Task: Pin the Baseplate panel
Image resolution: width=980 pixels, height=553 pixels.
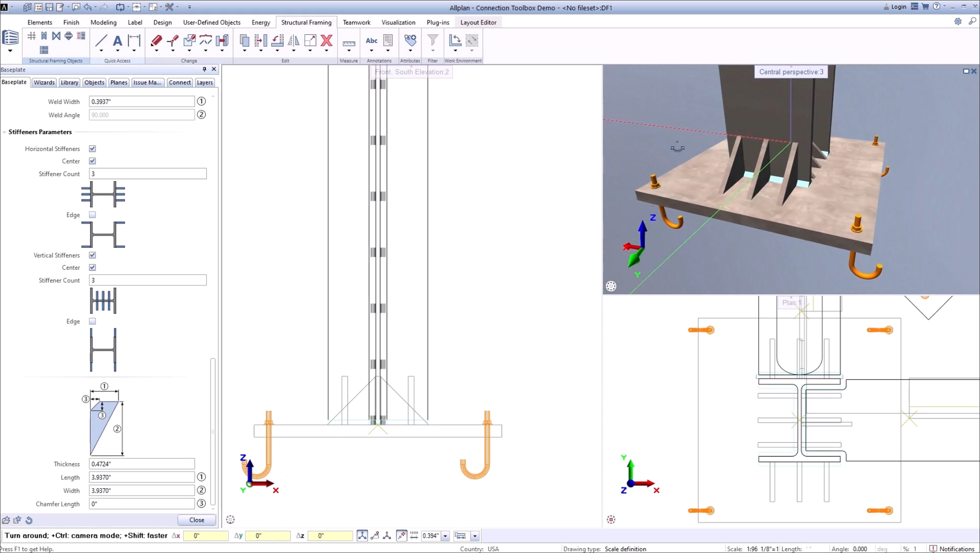Action: (205, 69)
